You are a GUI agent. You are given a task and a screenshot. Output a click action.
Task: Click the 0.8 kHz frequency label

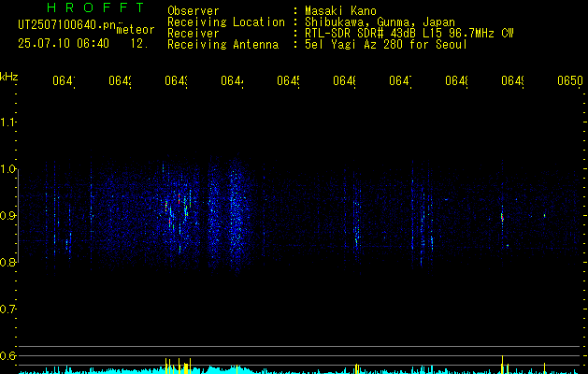click(x=7, y=262)
